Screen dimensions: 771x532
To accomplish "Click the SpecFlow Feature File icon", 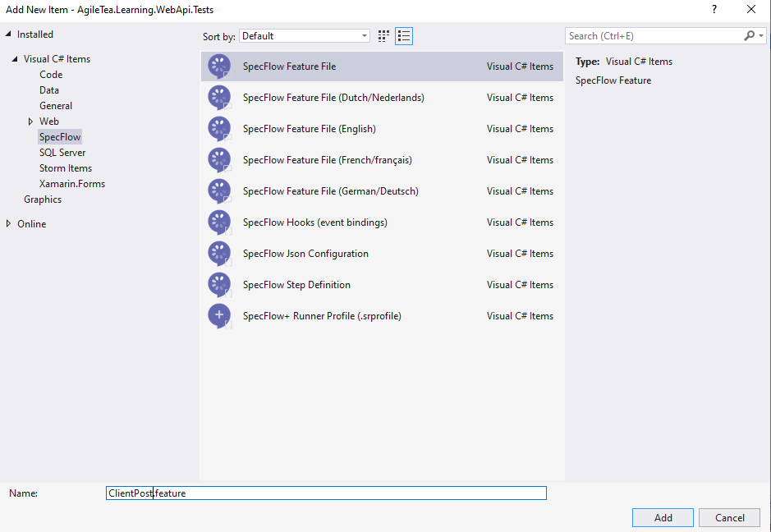I will point(219,66).
